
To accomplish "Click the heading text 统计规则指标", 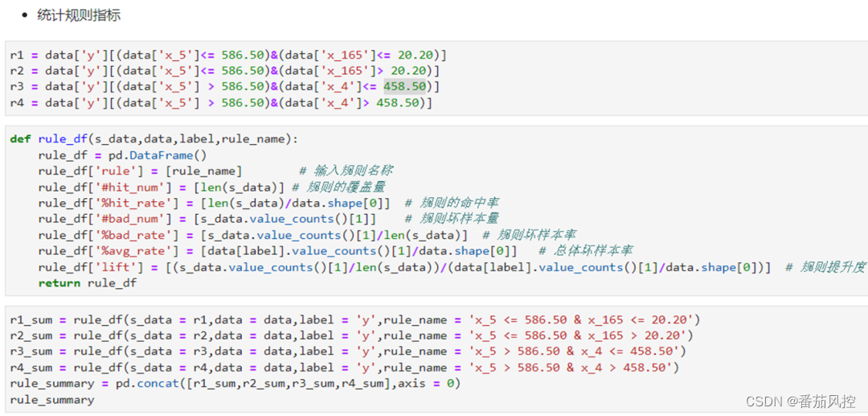I will (x=79, y=15).
